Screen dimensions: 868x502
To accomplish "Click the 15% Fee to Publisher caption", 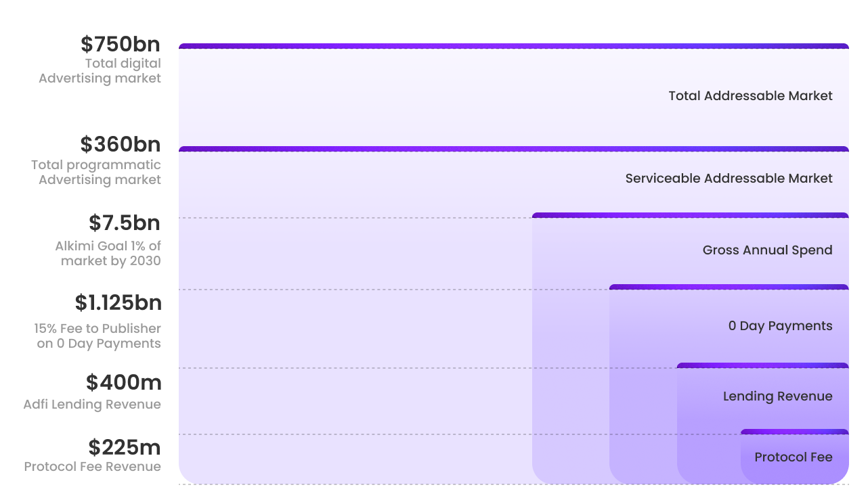I will pos(97,336).
